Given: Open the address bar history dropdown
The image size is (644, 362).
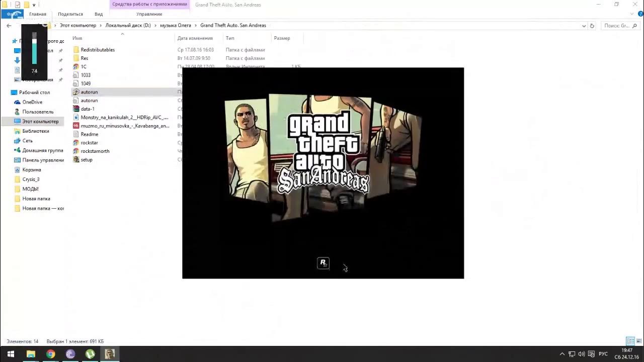Looking at the screenshot, I should [584, 26].
